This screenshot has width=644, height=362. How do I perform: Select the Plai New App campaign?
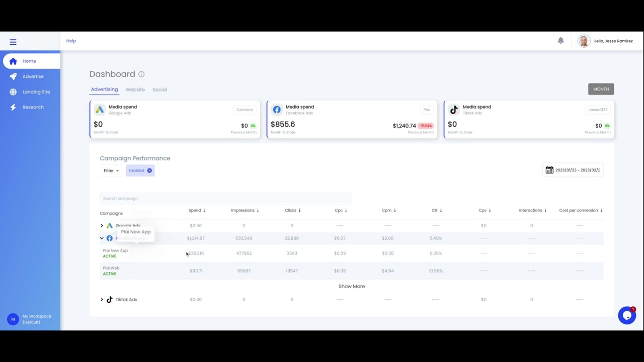pos(115,250)
